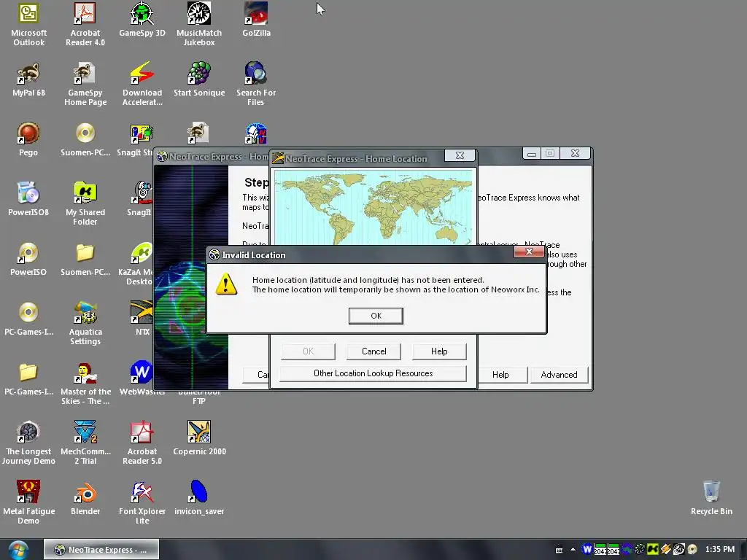Select the Blender desktop icon
747x560 pixels.
[85, 498]
